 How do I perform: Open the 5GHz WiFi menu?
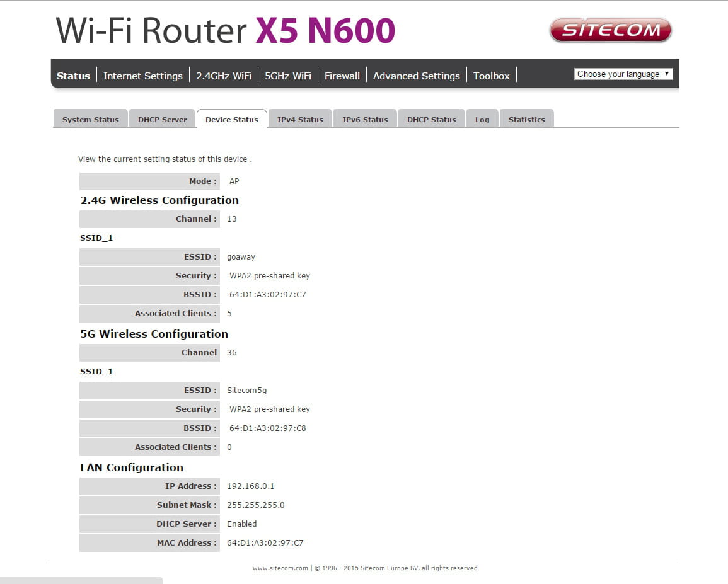(x=288, y=76)
